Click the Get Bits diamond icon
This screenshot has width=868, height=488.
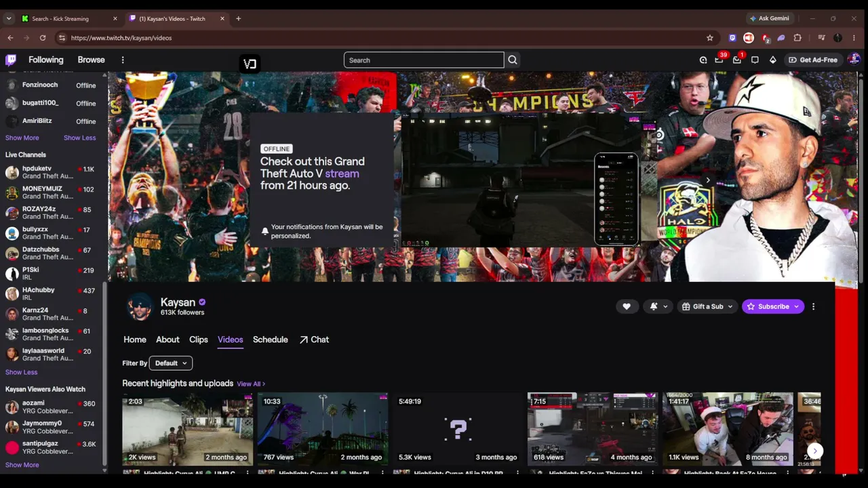pyautogui.click(x=772, y=60)
